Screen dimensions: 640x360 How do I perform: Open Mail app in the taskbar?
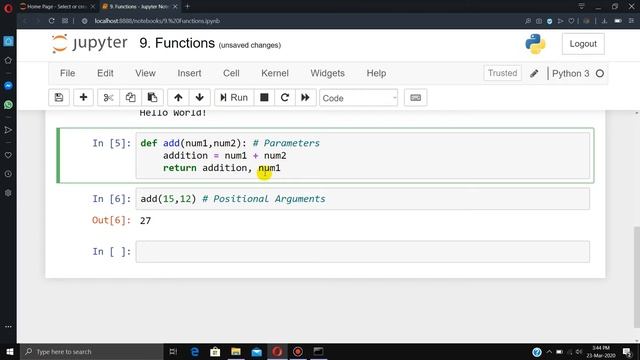[256, 351]
